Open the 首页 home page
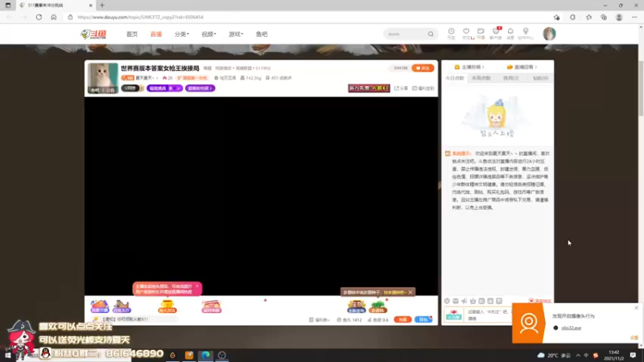The height and width of the screenshot is (362, 644). [x=132, y=34]
